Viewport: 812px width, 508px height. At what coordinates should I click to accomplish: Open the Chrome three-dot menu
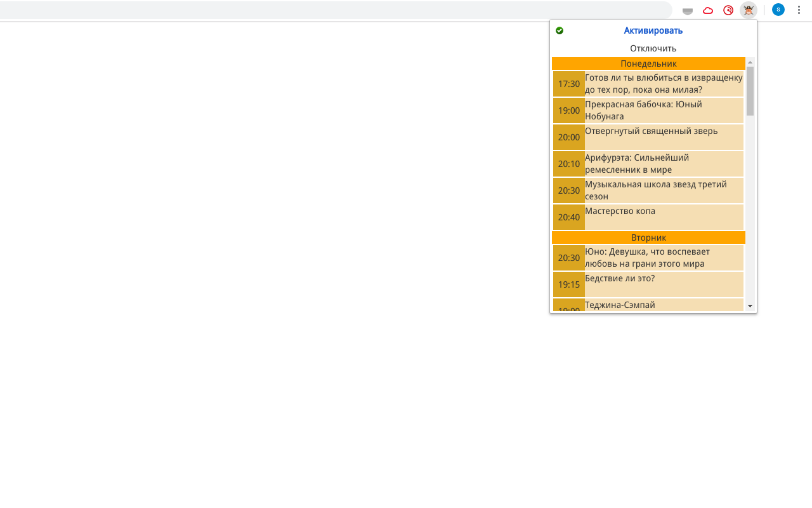[799, 10]
